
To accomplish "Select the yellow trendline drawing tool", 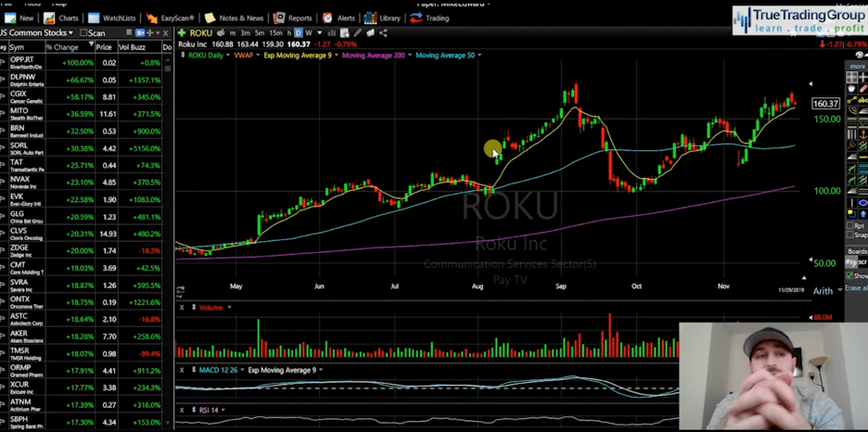I will 851,100.
